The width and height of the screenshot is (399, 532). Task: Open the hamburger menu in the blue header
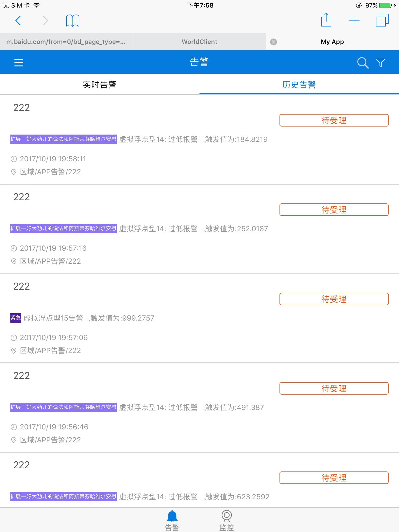point(19,63)
